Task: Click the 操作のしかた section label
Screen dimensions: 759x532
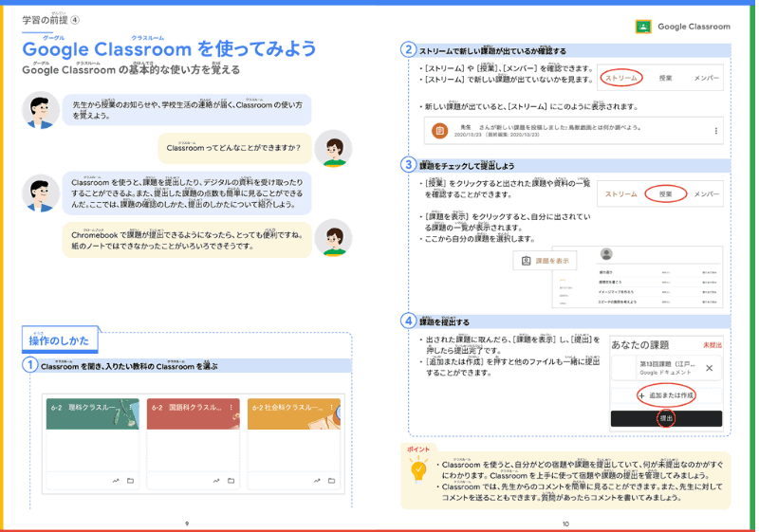Action: tap(59, 340)
